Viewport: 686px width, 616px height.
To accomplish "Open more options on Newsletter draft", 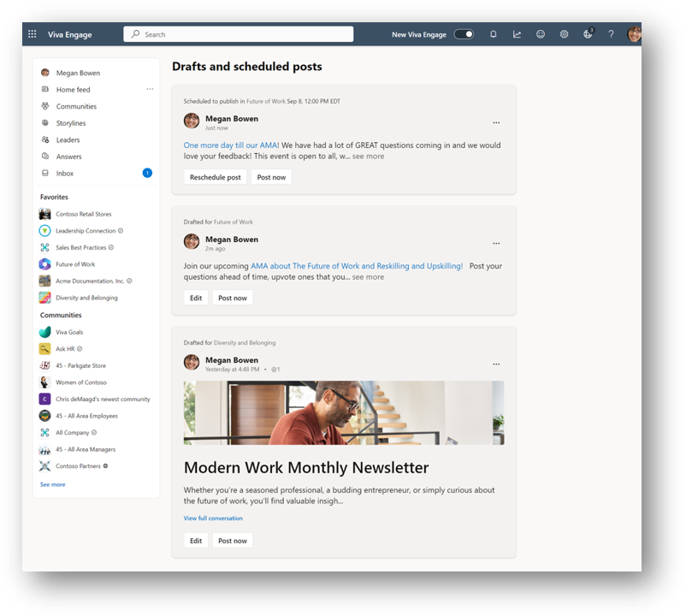I will pyautogui.click(x=496, y=364).
